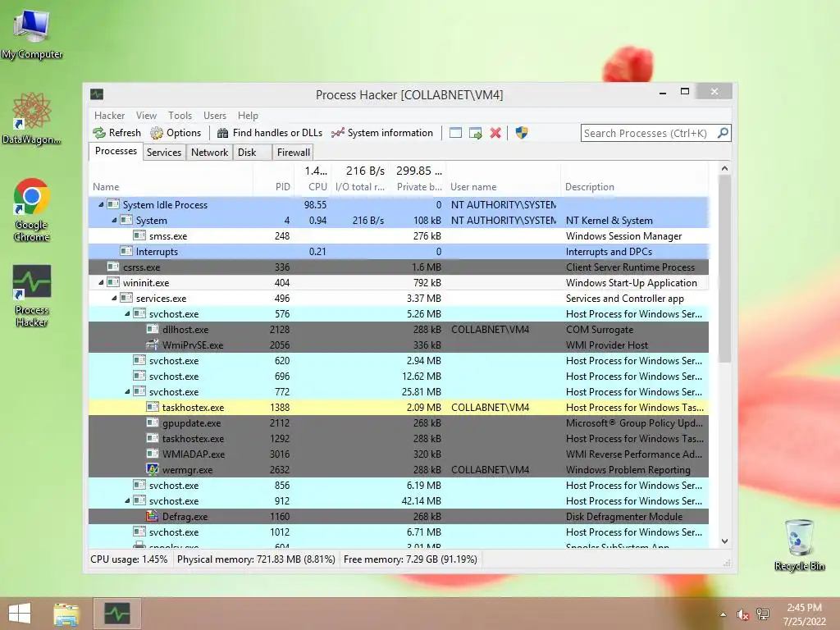Open System information graph window

point(382,133)
